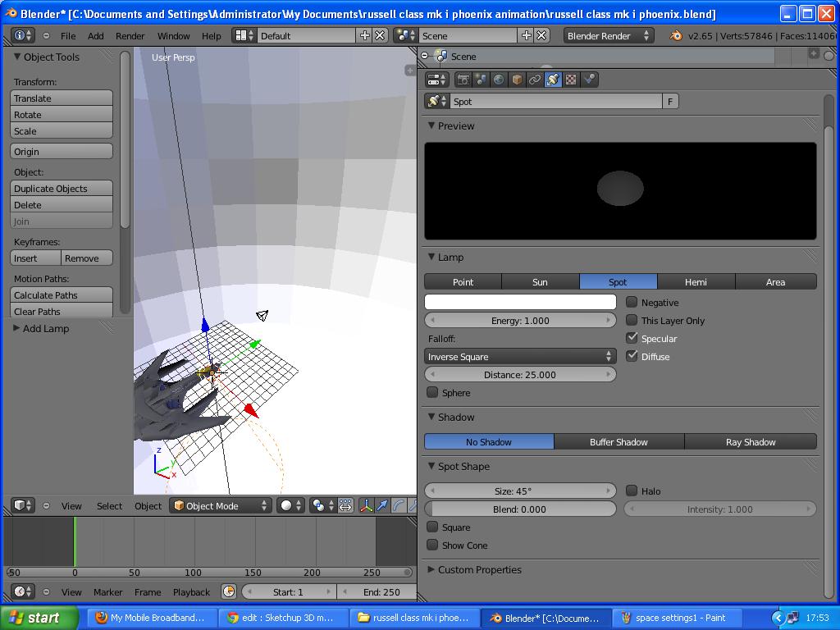The image size is (840, 630).
Task: Click the Insert keyframe button
Action: point(35,258)
